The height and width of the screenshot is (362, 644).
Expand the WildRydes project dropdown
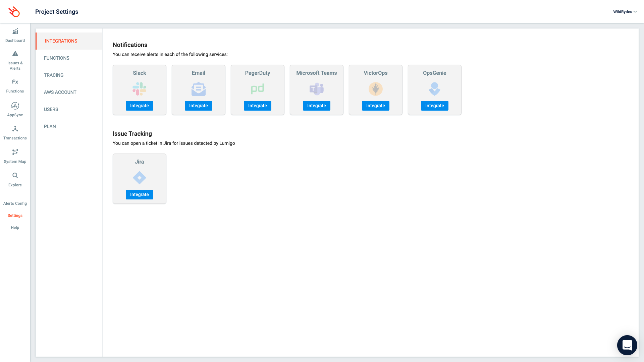tap(625, 12)
